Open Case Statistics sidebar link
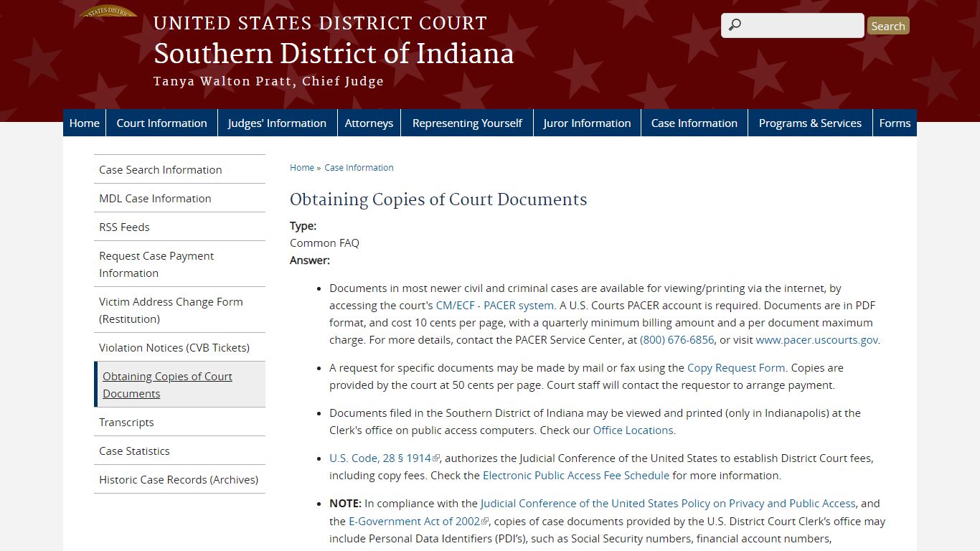Viewport: 980px width, 551px height. point(179,451)
